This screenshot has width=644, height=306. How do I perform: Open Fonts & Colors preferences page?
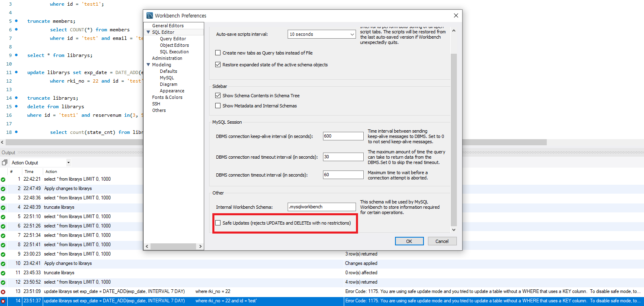click(167, 97)
